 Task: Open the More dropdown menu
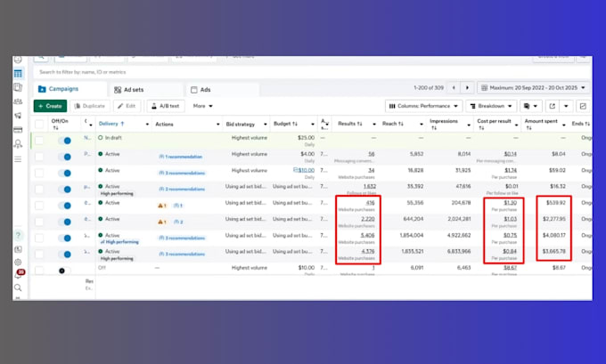pos(203,106)
